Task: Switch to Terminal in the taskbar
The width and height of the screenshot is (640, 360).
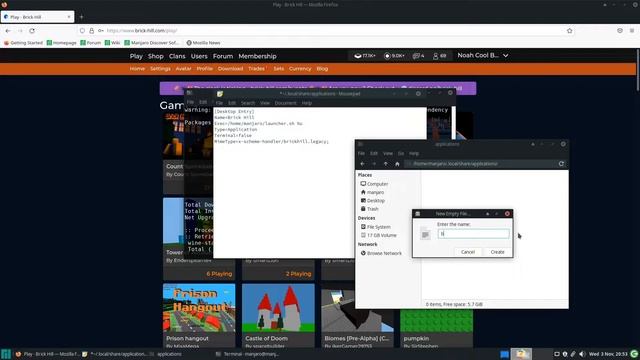Action: coord(247,354)
